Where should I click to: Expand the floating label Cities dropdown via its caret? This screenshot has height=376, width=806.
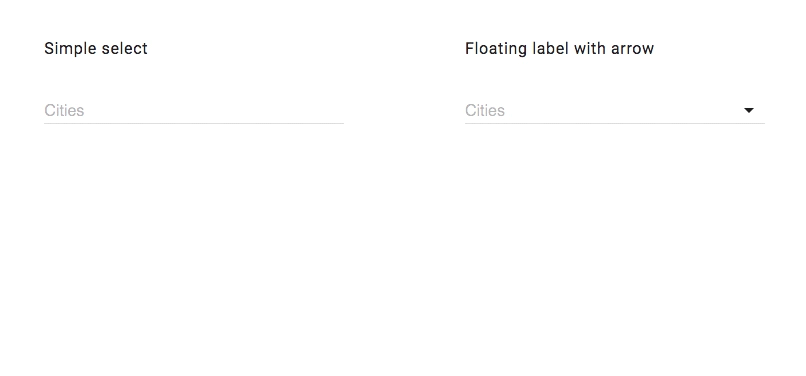click(749, 110)
